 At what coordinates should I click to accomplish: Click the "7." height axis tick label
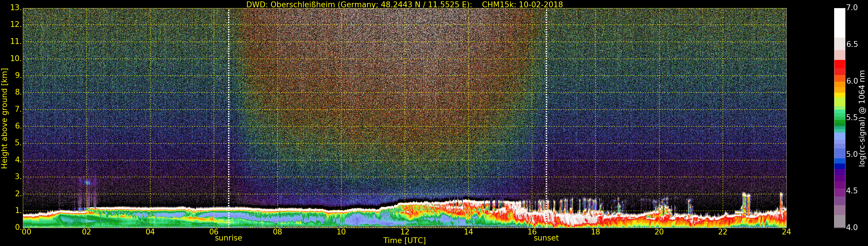coord(18,109)
